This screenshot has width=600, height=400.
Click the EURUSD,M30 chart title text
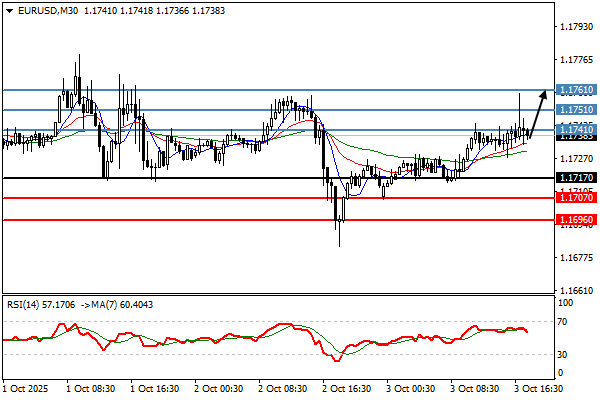(x=49, y=10)
